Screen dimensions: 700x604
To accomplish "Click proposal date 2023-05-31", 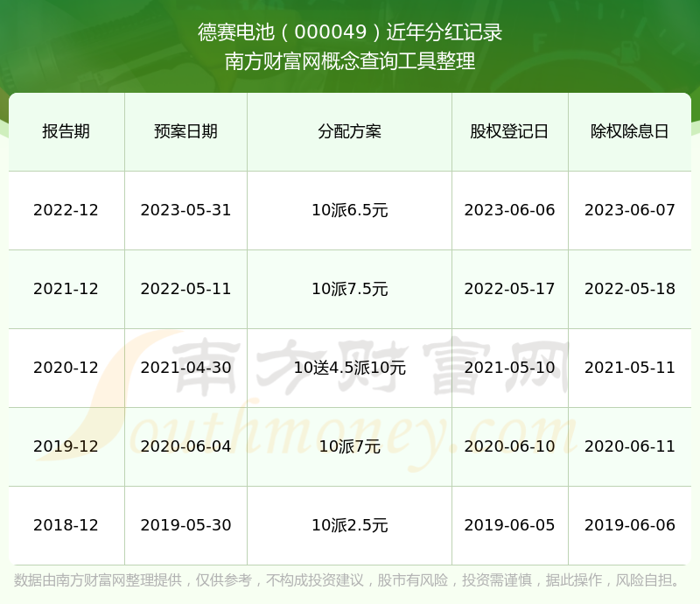I will (185, 210).
